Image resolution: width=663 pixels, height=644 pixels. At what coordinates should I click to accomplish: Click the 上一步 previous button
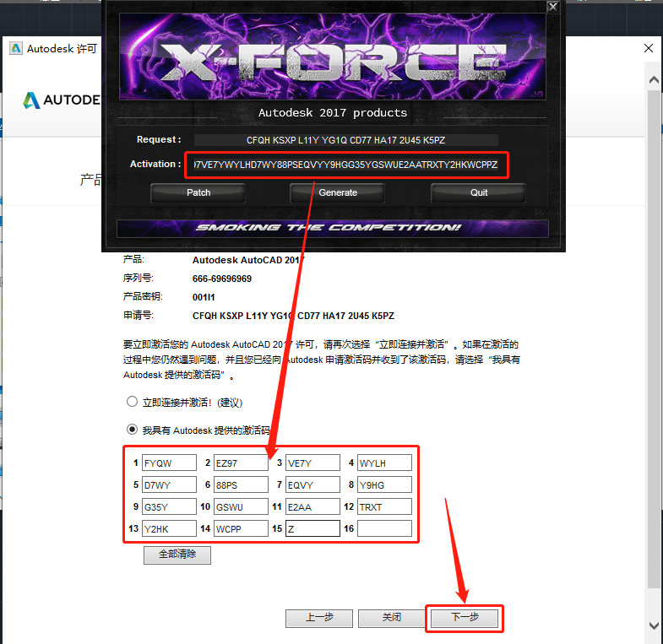pyautogui.click(x=319, y=618)
